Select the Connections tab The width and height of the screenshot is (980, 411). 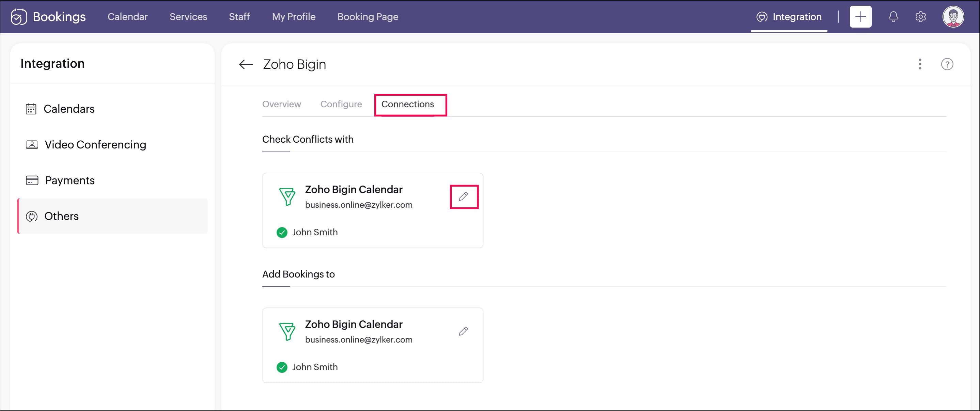point(407,104)
